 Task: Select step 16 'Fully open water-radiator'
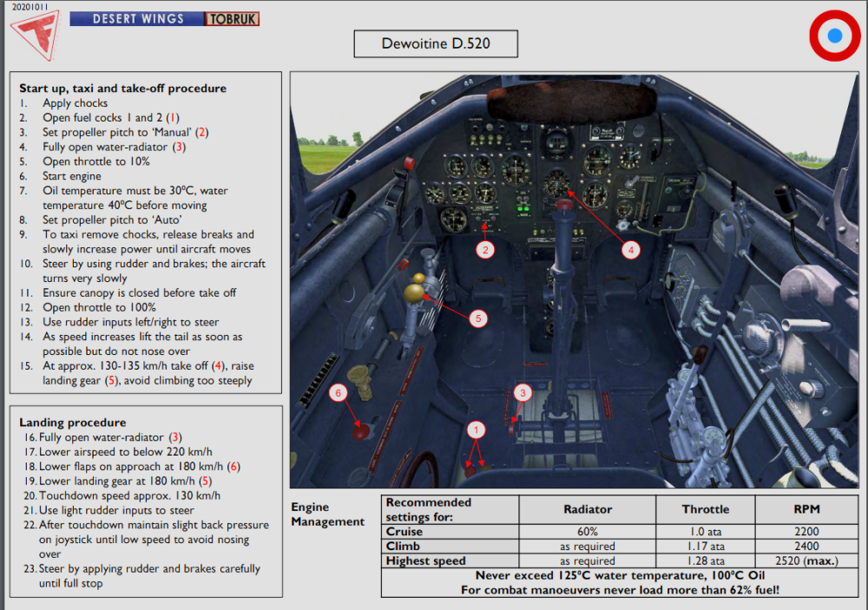tap(103, 437)
